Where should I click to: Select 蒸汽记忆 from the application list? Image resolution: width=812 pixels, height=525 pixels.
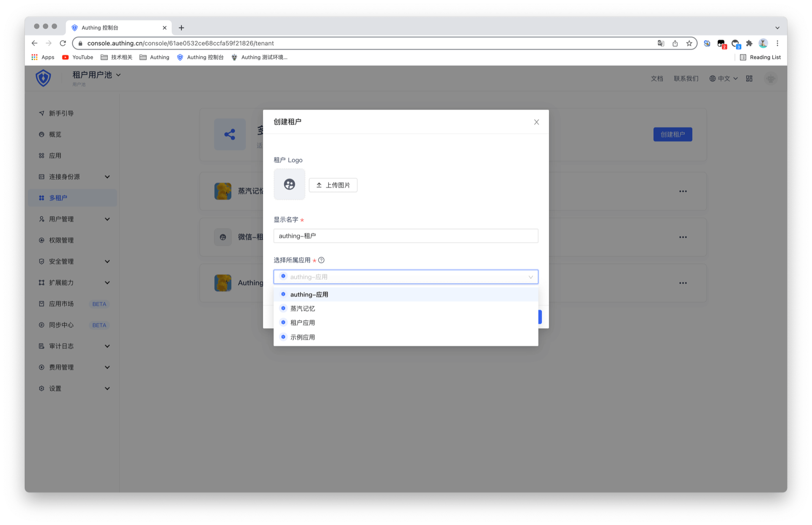pyautogui.click(x=302, y=309)
